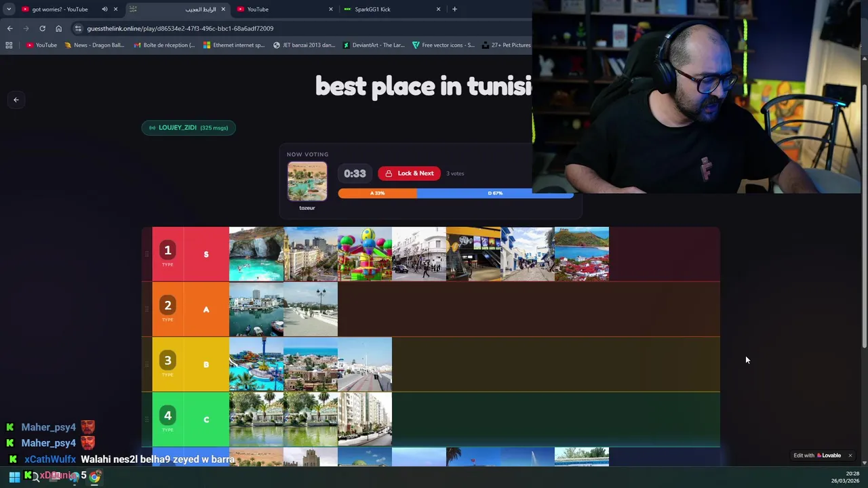Click the Lock & Next button

point(409,174)
